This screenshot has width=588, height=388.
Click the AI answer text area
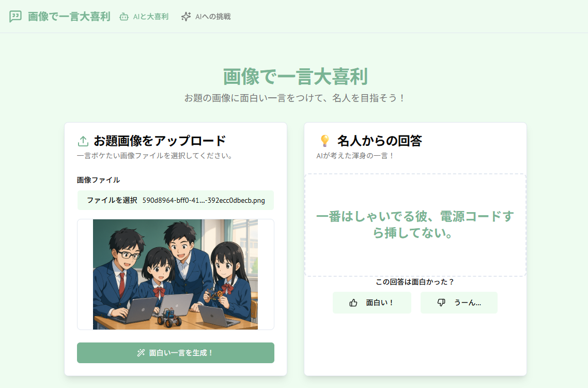point(414,225)
